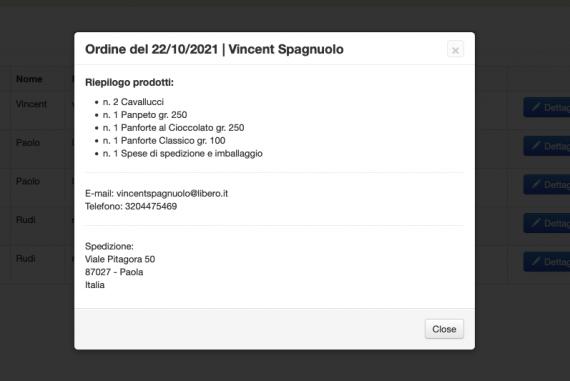570x381 pixels.
Task: Open Dettagli for the first Paolo row
Action: (x=547, y=146)
